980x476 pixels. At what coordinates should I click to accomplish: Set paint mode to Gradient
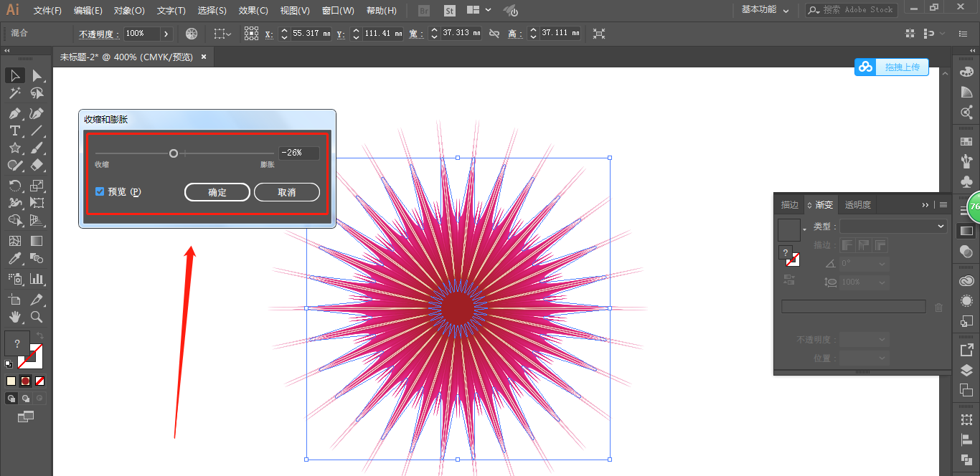25,381
